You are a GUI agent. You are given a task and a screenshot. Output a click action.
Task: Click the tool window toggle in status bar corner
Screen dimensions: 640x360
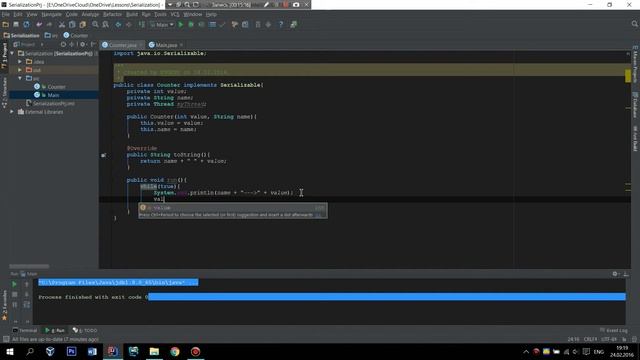(x=6, y=339)
